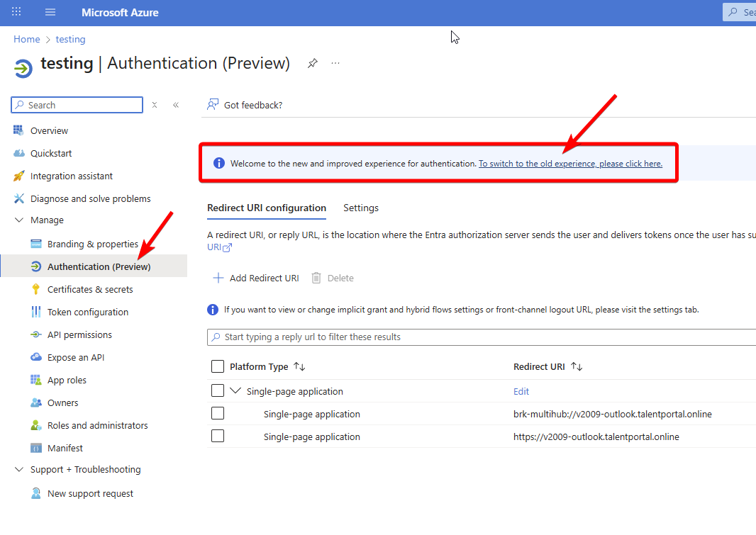Click the App roles icon

coord(36,379)
